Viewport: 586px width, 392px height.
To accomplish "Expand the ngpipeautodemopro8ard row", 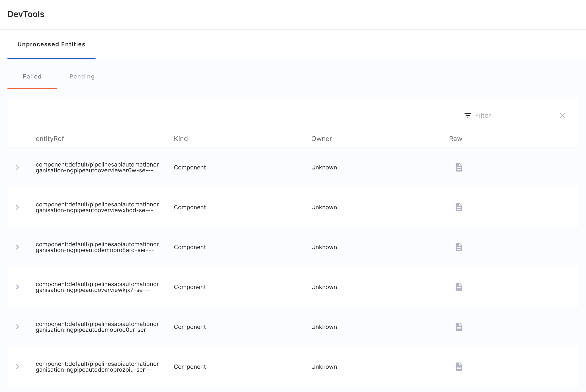I will pyautogui.click(x=17, y=247).
